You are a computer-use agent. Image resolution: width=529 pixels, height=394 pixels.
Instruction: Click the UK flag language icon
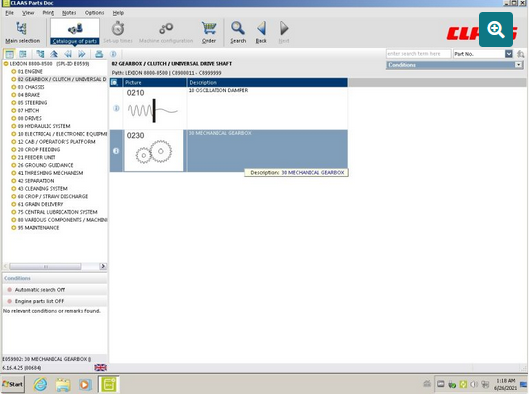point(101,367)
